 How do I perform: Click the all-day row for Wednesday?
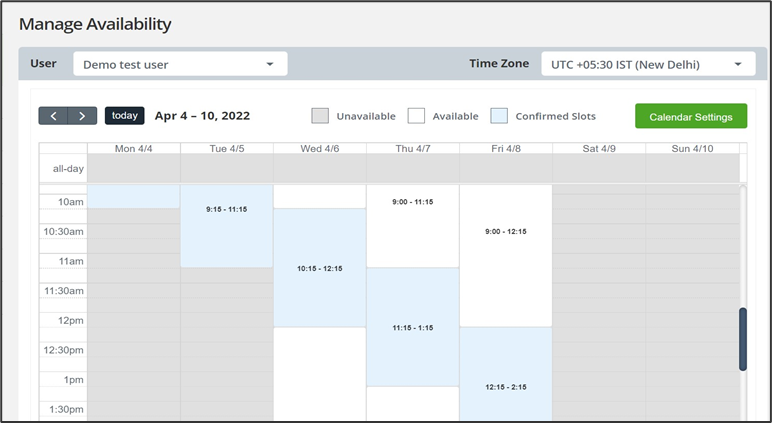click(x=320, y=168)
